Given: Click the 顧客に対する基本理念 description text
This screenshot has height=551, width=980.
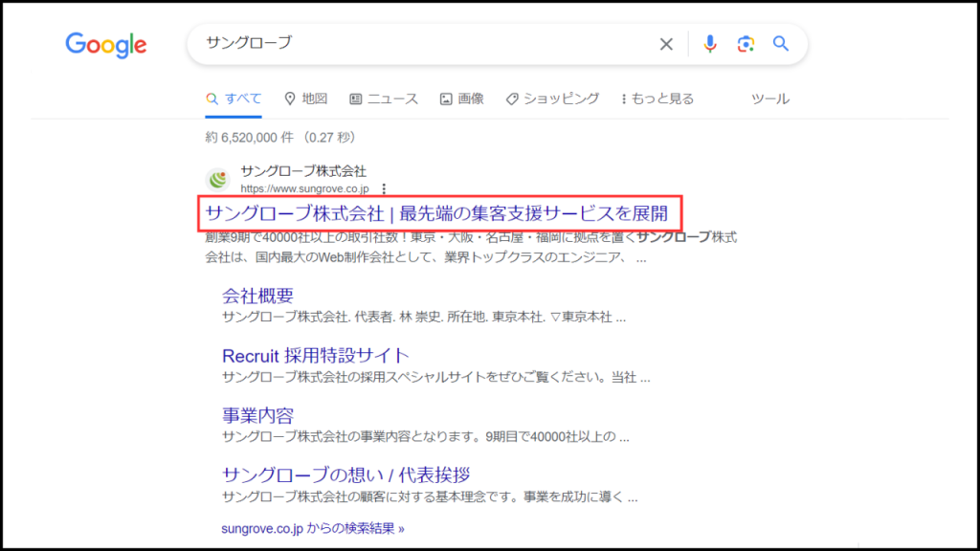Looking at the screenshot, I should point(430,497).
